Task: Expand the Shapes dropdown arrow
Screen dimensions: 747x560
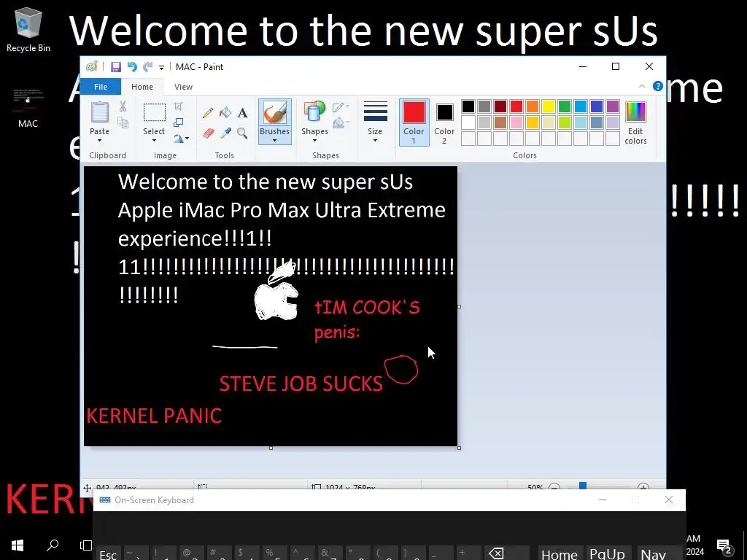Action: coord(314,141)
